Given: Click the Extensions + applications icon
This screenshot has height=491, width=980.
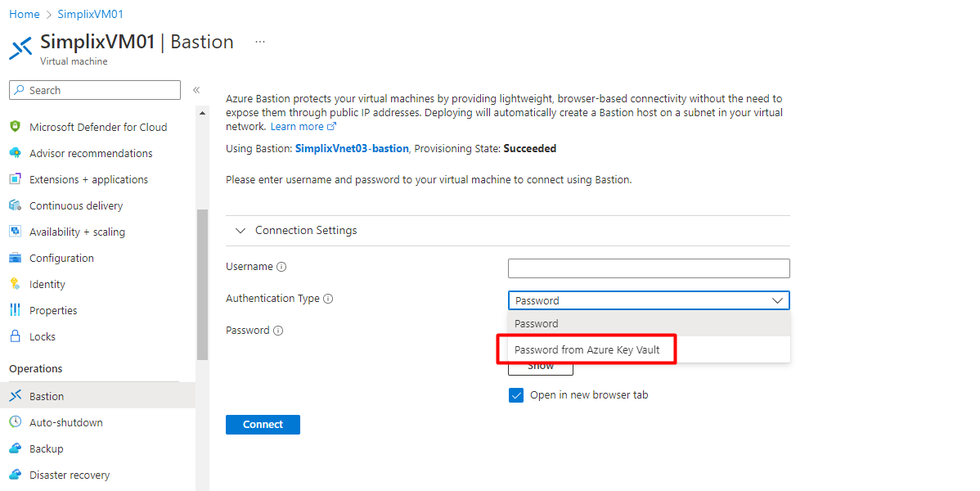Looking at the screenshot, I should coord(15,179).
